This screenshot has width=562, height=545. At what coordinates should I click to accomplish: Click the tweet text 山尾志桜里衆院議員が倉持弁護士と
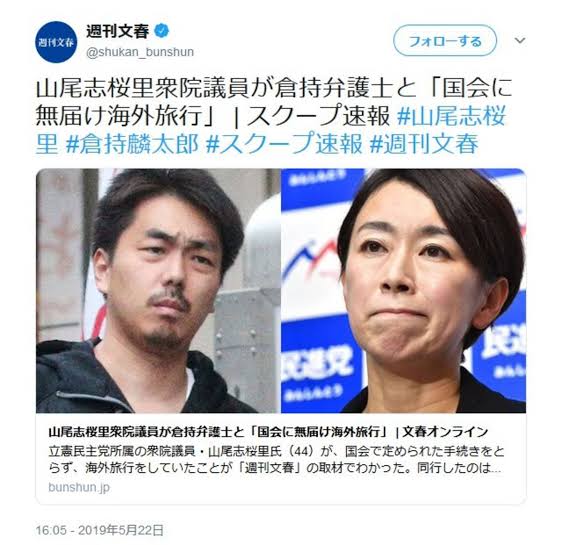pos(227,88)
